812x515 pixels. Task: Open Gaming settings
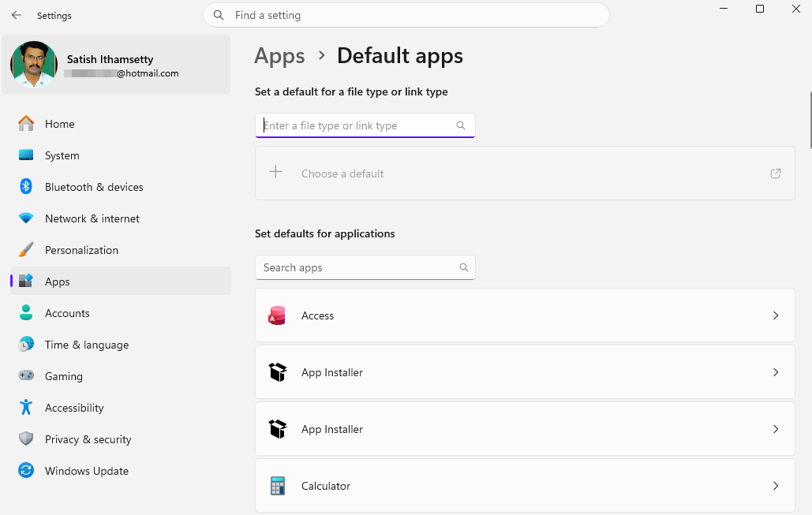(120, 376)
